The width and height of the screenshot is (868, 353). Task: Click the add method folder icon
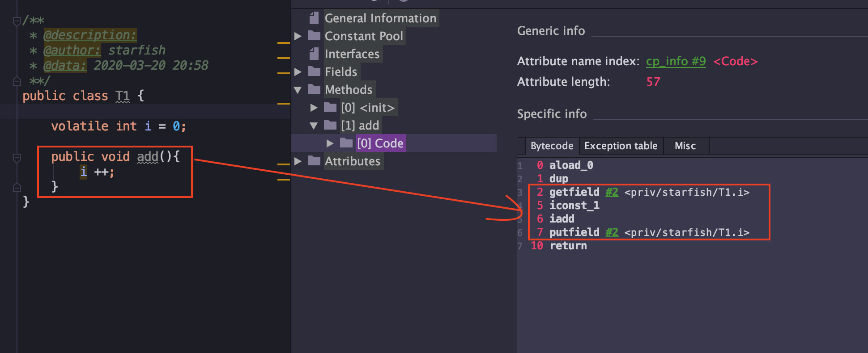330,125
